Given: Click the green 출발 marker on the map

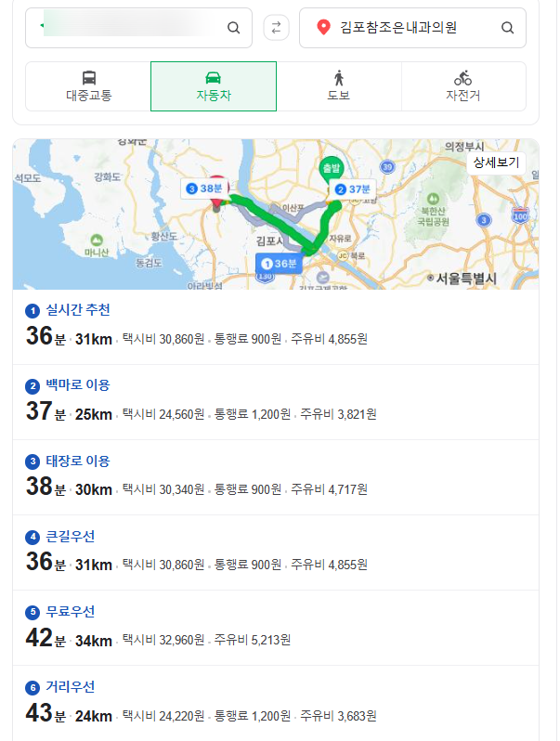Looking at the screenshot, I should pos(332,170).
